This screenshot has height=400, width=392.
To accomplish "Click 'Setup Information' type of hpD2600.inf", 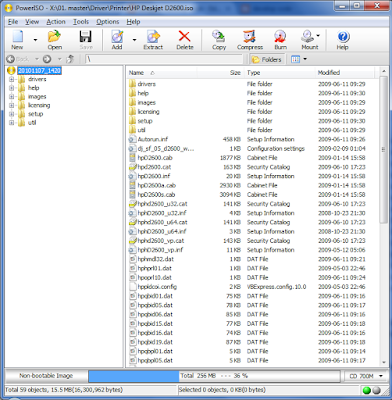I will click(270, 176).
